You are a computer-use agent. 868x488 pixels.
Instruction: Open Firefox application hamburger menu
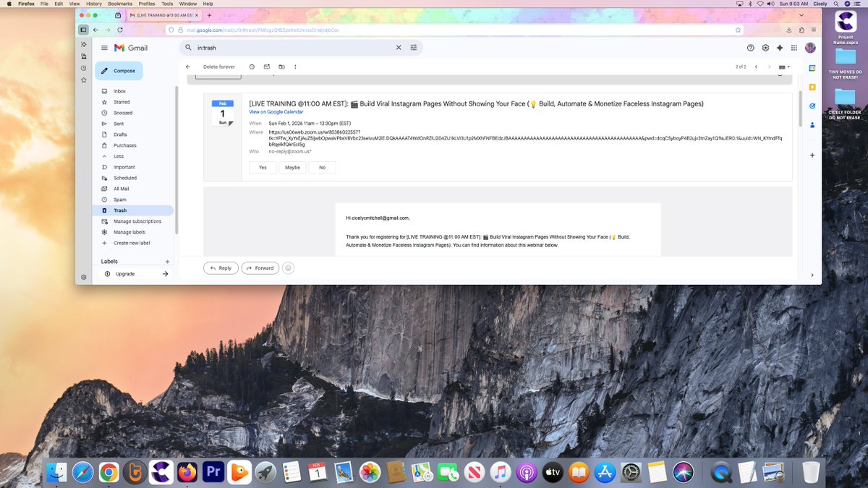(x=814, y=30)
